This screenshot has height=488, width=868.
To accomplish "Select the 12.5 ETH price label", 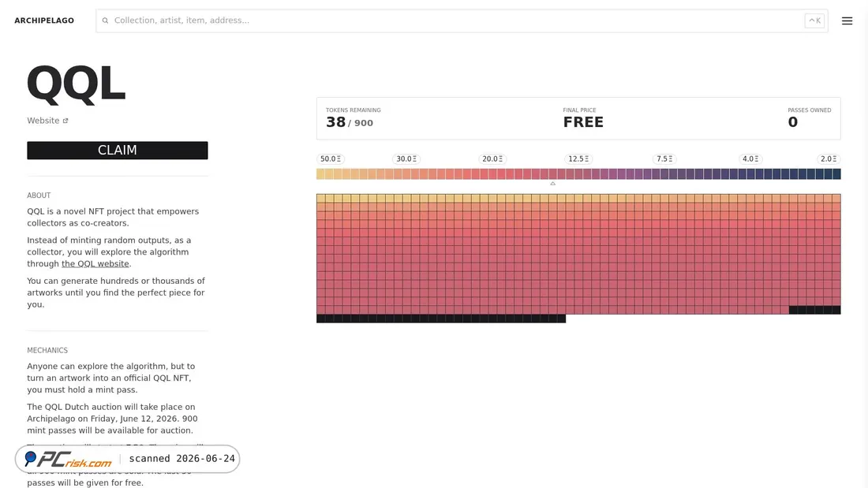I will (x=578, y=158).
